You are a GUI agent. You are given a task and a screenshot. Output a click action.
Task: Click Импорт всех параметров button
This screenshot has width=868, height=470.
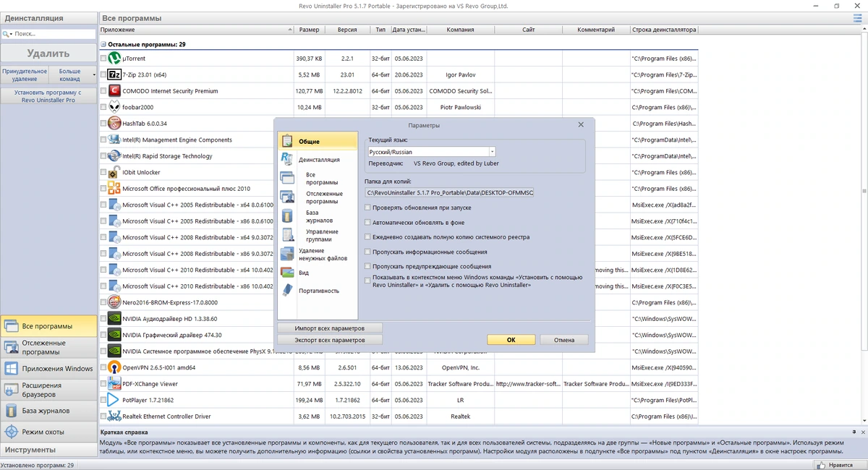(330, 328)
